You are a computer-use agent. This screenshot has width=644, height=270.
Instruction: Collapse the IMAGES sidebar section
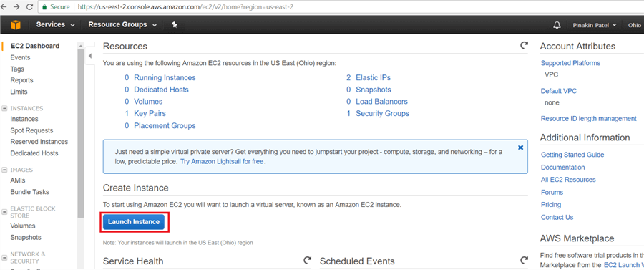[x=4, y=170]
